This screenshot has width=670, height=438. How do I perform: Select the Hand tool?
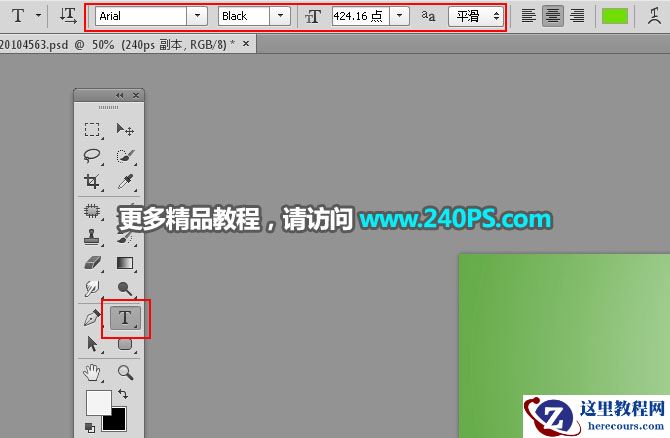coord(92,373)
